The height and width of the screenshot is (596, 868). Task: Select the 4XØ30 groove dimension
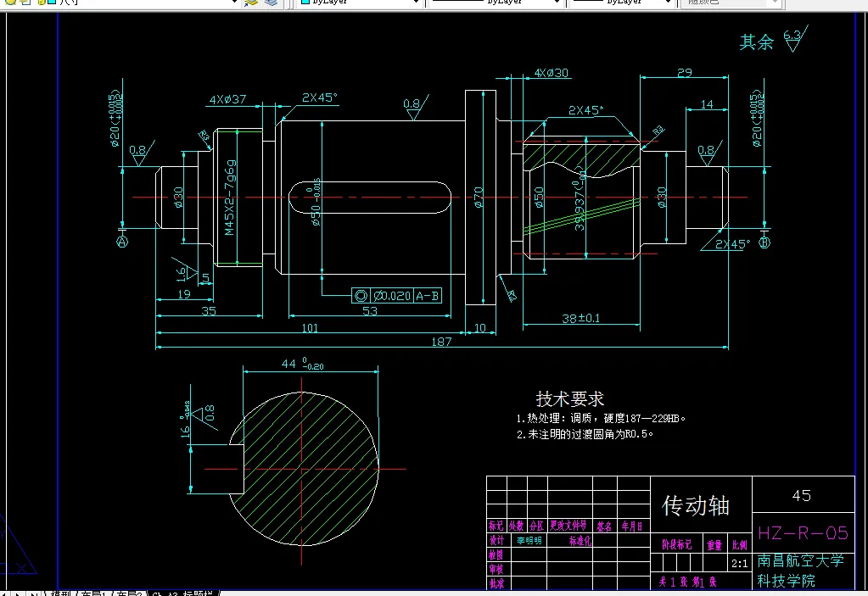pos(551,73)
